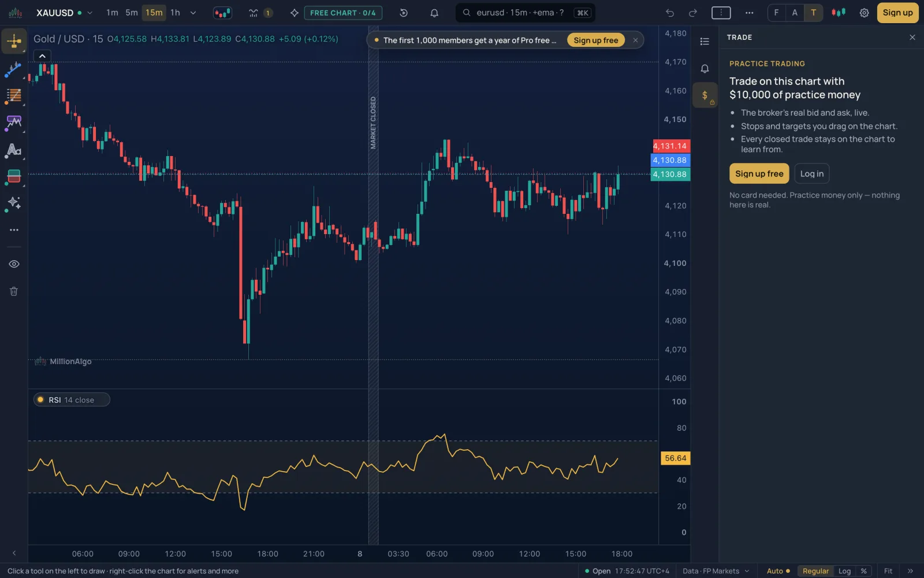Expand more timeframes dropdown

193,13
